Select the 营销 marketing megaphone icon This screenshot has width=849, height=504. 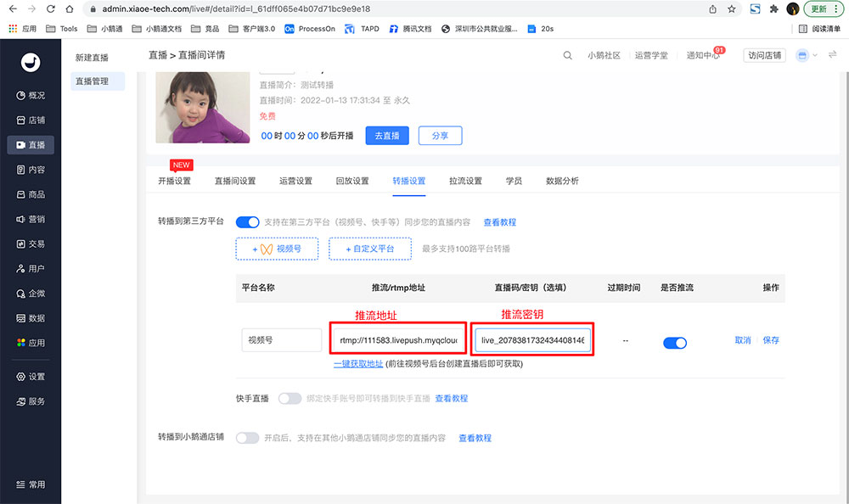[x=21, y=219]
